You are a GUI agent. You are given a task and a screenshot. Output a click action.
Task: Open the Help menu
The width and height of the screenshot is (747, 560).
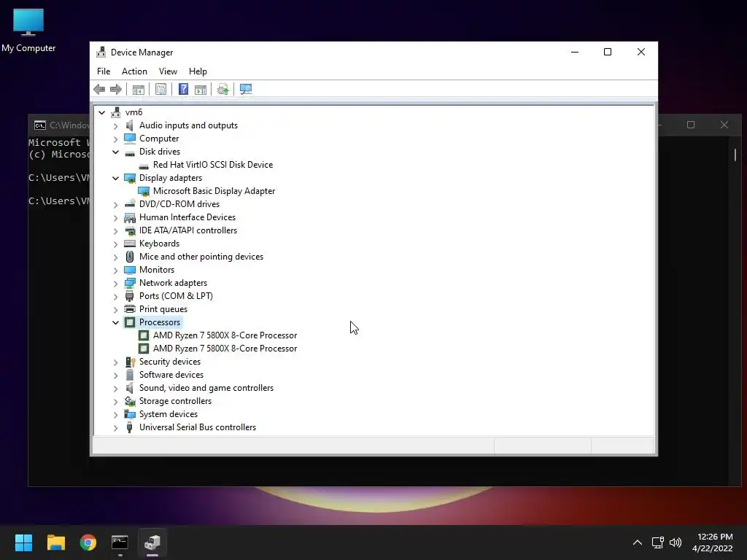click(x=198, y=71)
